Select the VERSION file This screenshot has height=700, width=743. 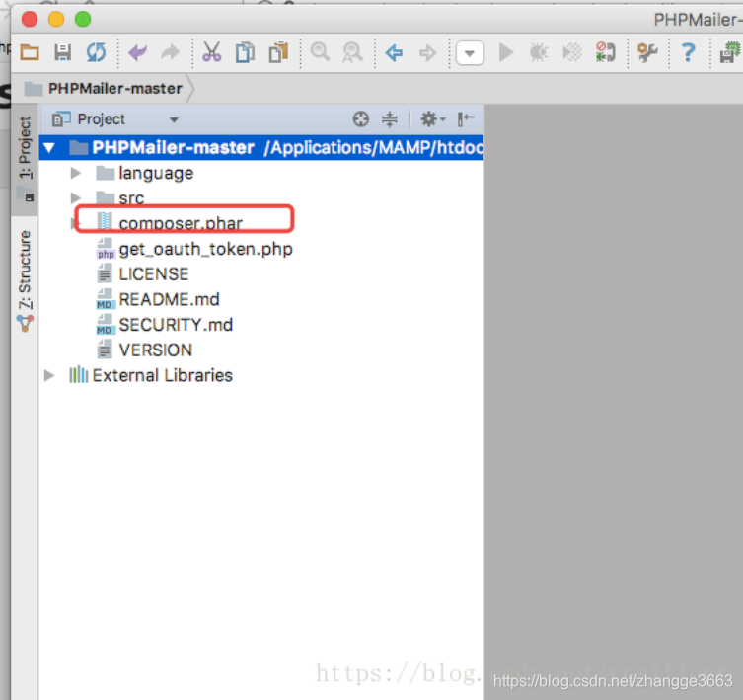pyautogui.click(x=156, y=350)
